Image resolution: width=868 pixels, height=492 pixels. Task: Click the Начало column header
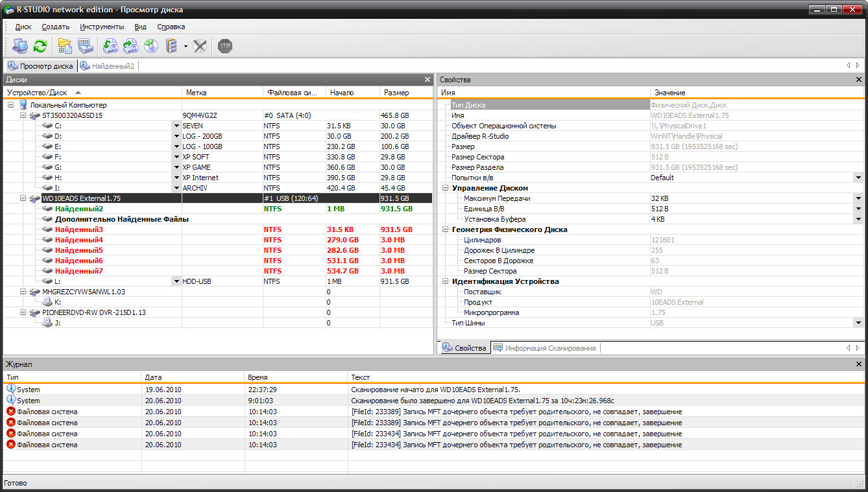(352, 93)
